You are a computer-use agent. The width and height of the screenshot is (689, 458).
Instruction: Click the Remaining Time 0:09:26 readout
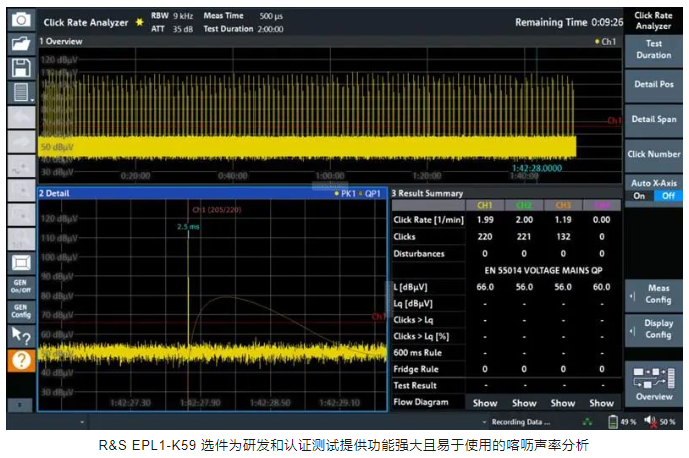[569, 22]
